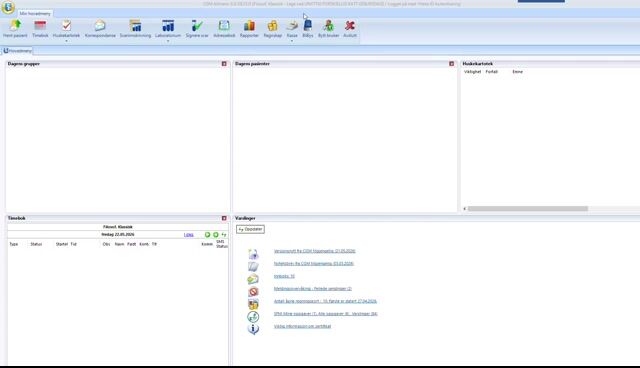The image size is (640, 368).
Task: Close the Timebok panel
Action: point(224,218)
